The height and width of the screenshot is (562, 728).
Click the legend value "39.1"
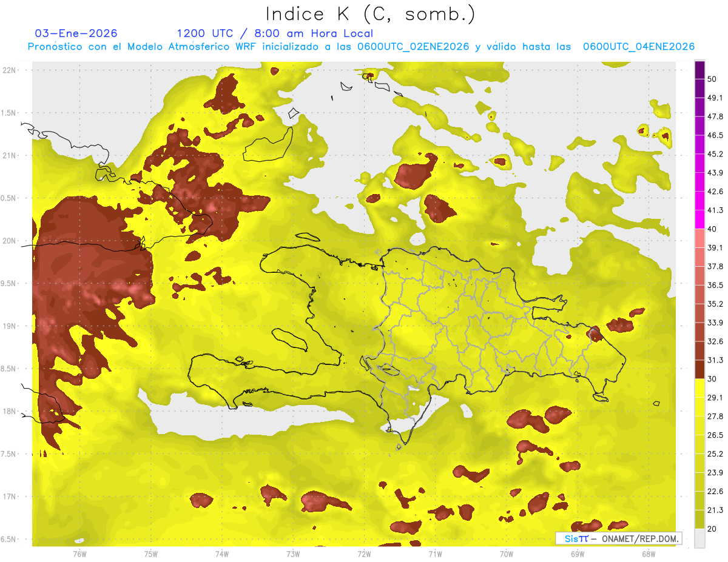click(716, 248)
